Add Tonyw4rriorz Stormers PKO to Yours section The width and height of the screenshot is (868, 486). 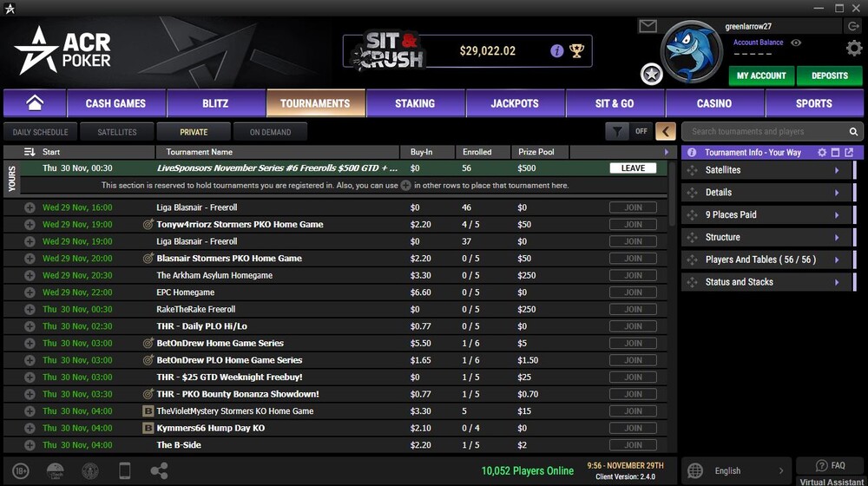click(x=30, y=225)
